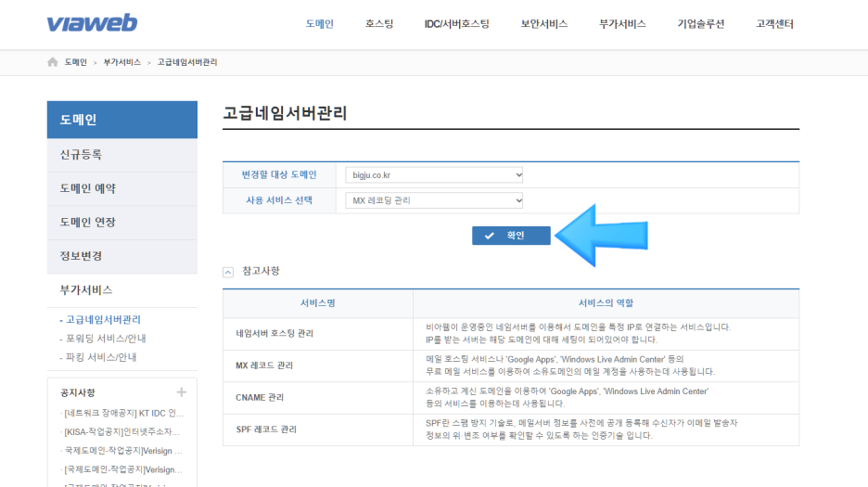Select 도메인 예약 in the sidebar
868x487 pixels.
[122, 189]
